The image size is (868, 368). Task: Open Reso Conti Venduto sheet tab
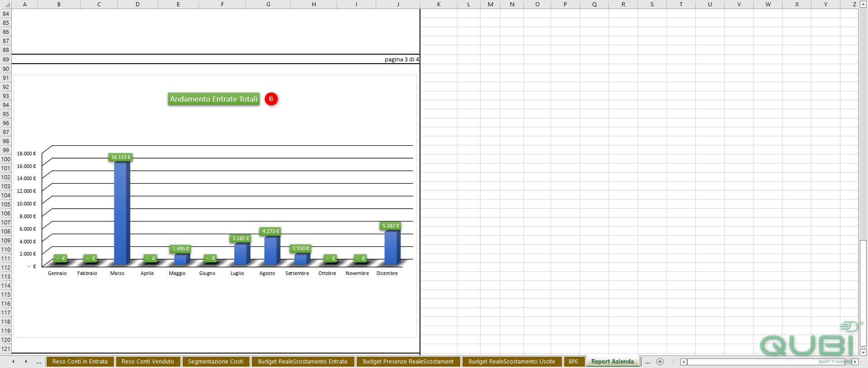(148, 362)
